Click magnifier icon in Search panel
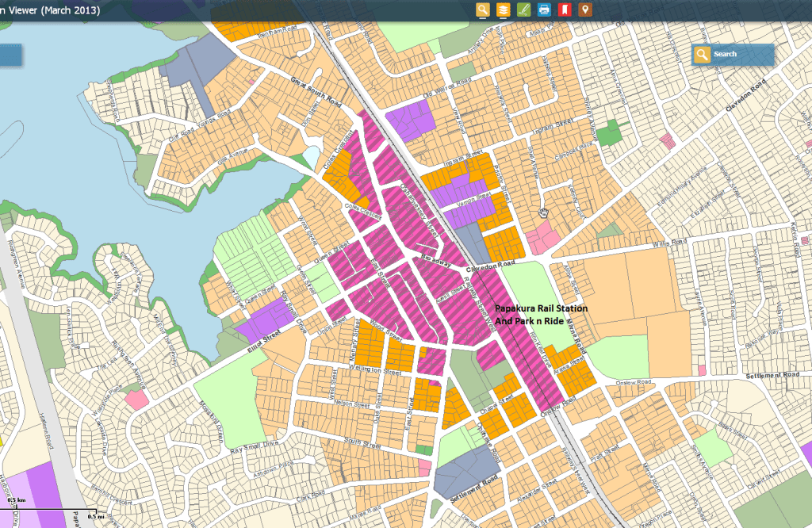This screenshot has width=812, height=528. tap(702, 55)
